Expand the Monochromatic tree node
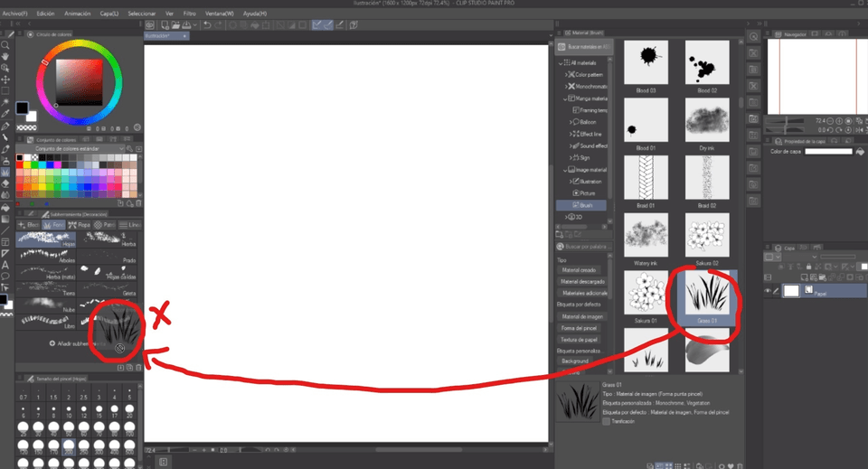 click(566, 87)
